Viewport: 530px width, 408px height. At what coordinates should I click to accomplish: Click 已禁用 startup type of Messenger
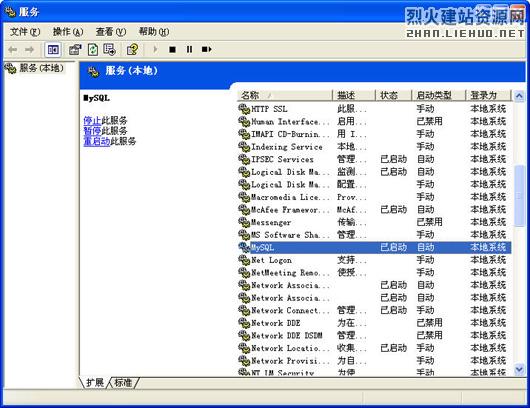coord(429,222)
